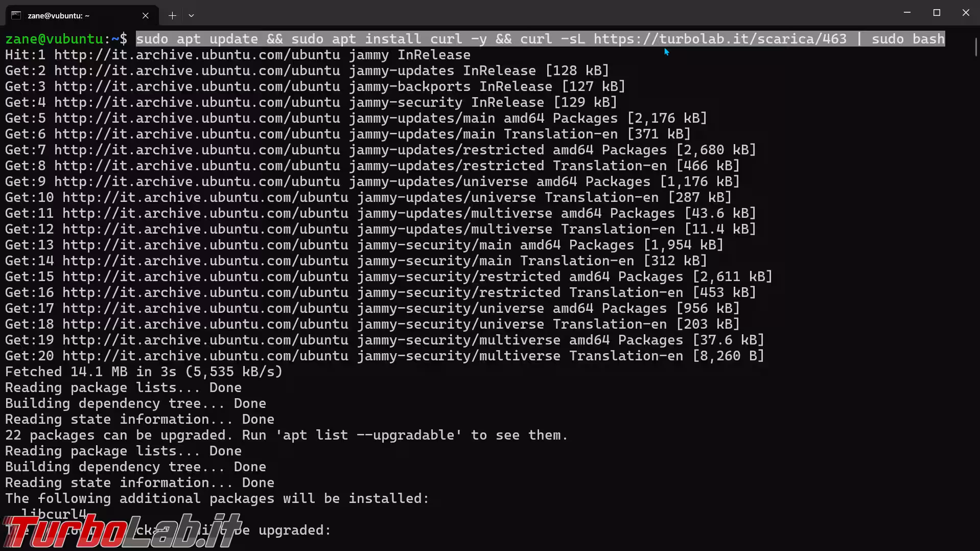Click the turbolab.it/scarica/463 URL in the command

pos(720,39)
